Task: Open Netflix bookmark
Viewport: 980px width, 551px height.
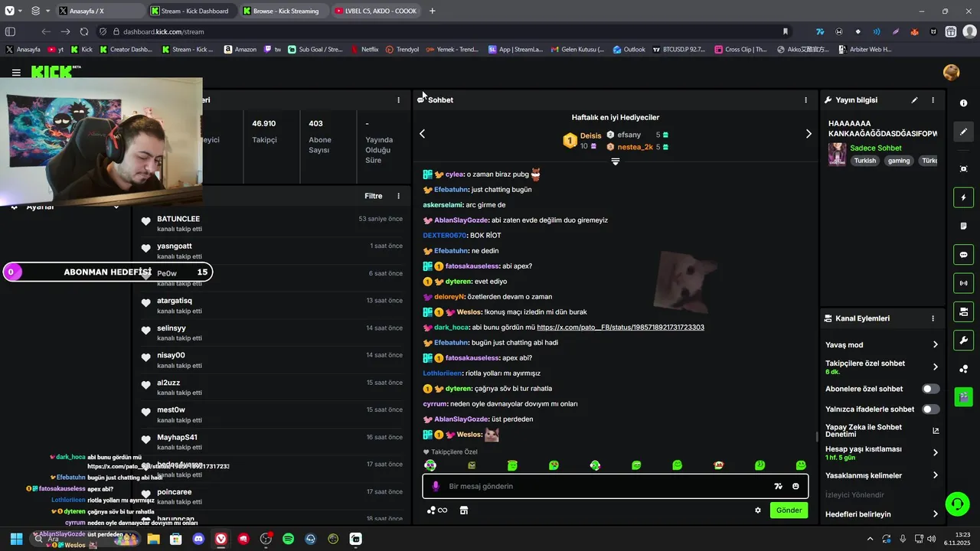Action: (x=365, y=49)
